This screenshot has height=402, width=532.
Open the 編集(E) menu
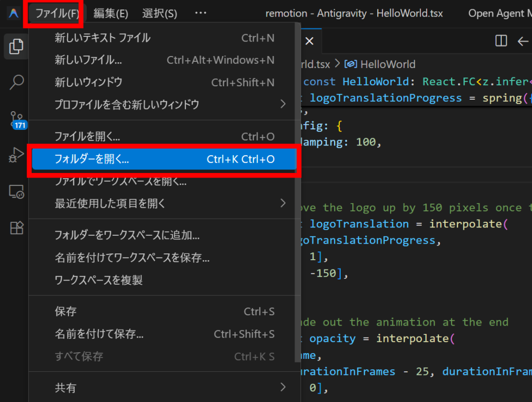[x=111, y=14]
